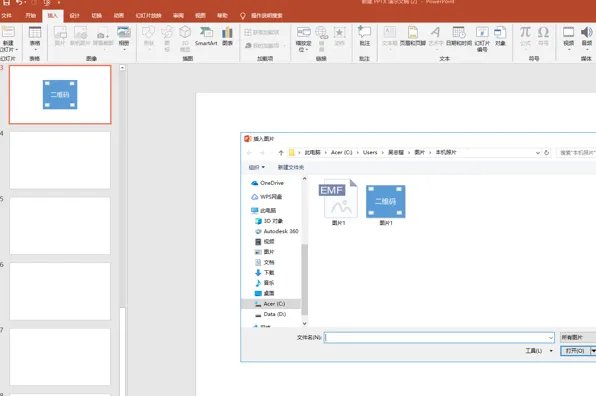The image size is (596, 396).
Task: Open the Table insert tool
Action: coord(35,38)
